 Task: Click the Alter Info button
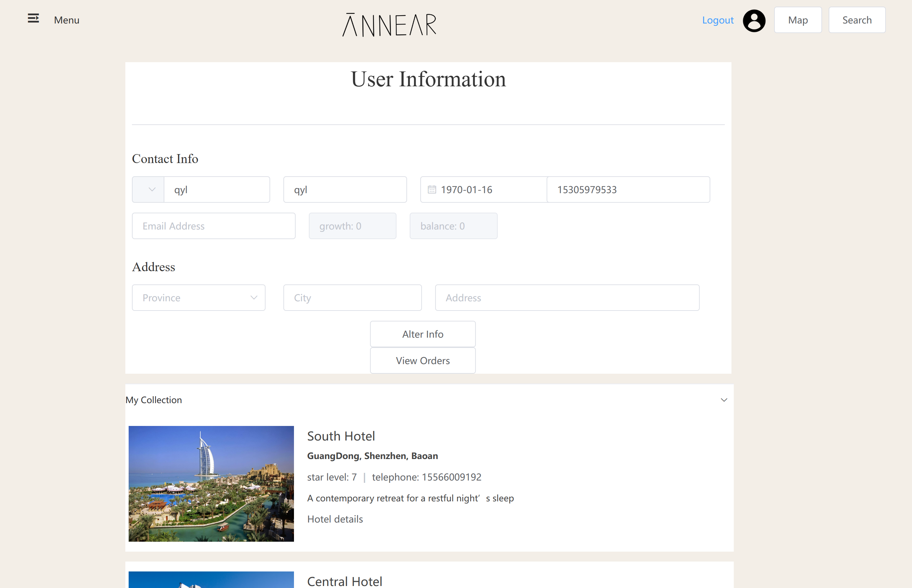(x=423, y=334)
